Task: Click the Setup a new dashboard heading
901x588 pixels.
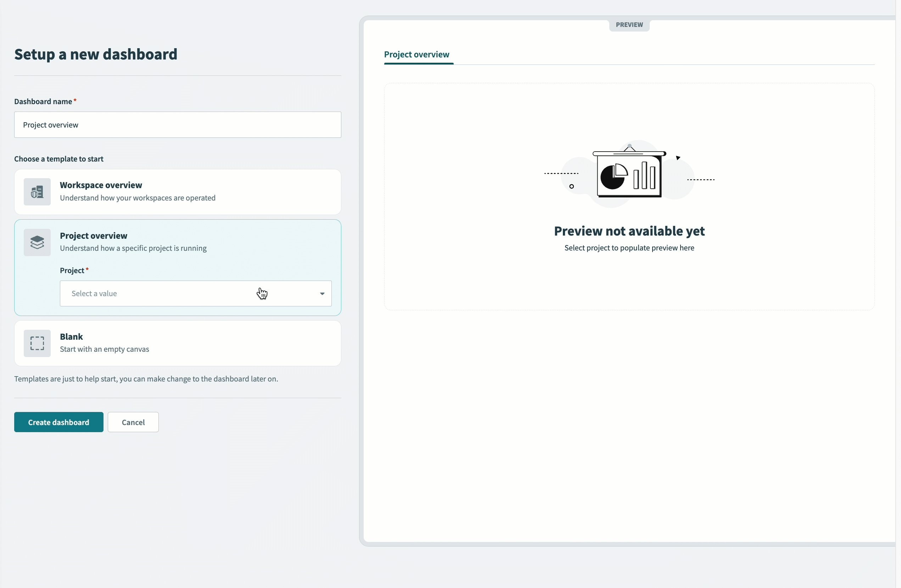Action: [96, 54]
